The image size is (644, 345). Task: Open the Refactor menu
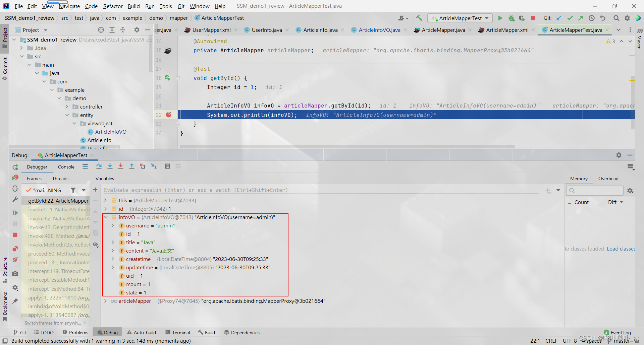(x=113, y=6)
